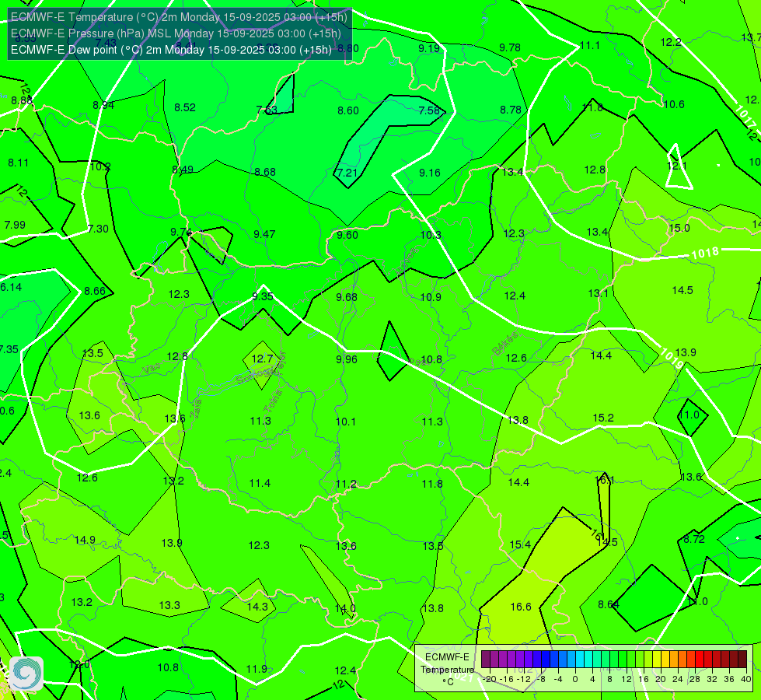This screenshot has width=761, height=700.
Task: Click the 13.3 temperature value
Action: 169,605
